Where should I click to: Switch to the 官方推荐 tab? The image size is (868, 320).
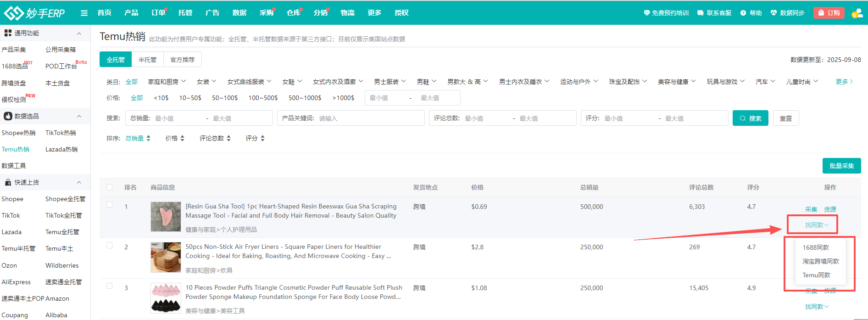click(182, 60)
